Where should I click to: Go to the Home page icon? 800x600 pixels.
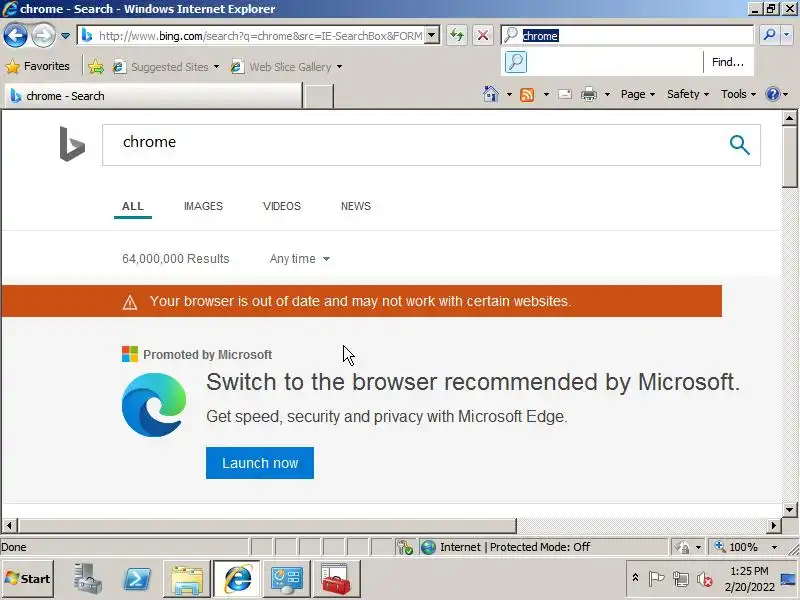tap(491, 94)
